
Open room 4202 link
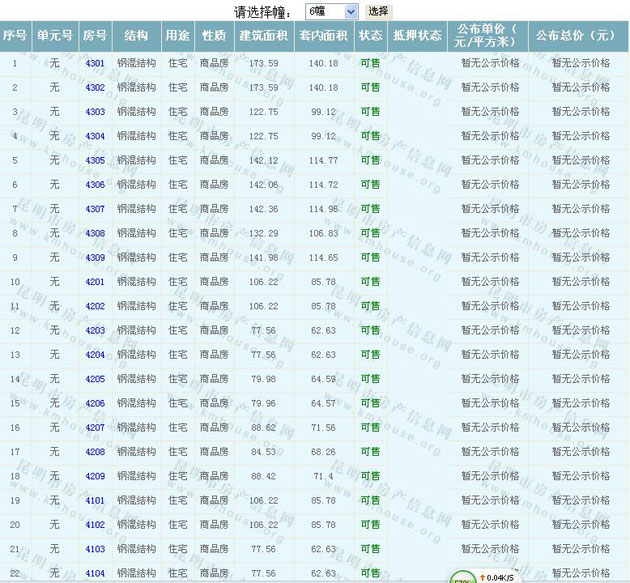[95, 306]
